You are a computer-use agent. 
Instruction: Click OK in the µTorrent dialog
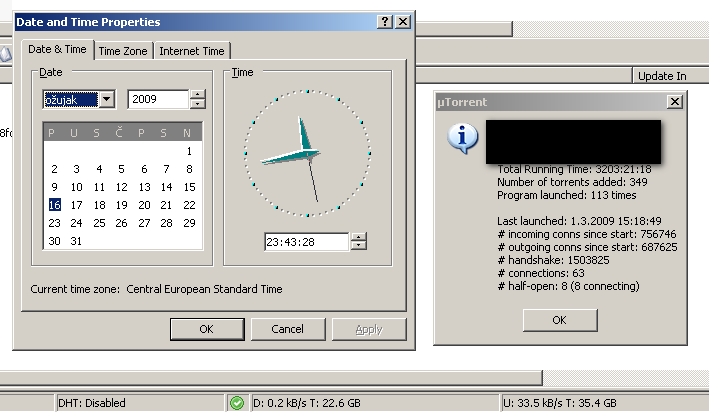click(560, 320)
